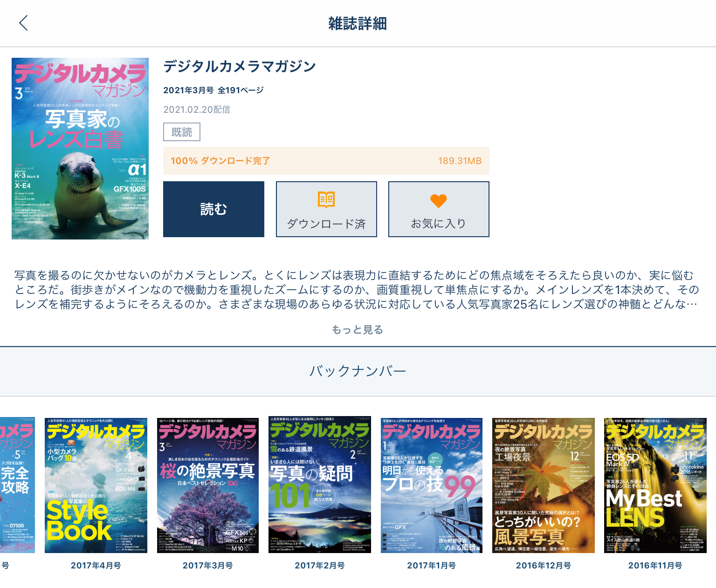Click the デジタルカメラマガジン title text
Screen dimensions: 716x588
pos(240,67)
